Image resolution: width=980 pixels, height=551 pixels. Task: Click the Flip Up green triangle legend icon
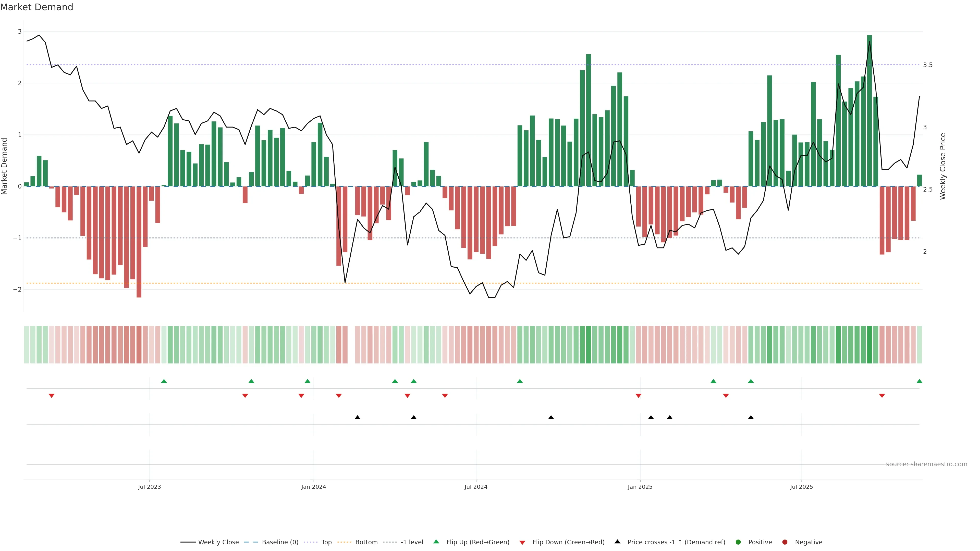click(436, 542)
